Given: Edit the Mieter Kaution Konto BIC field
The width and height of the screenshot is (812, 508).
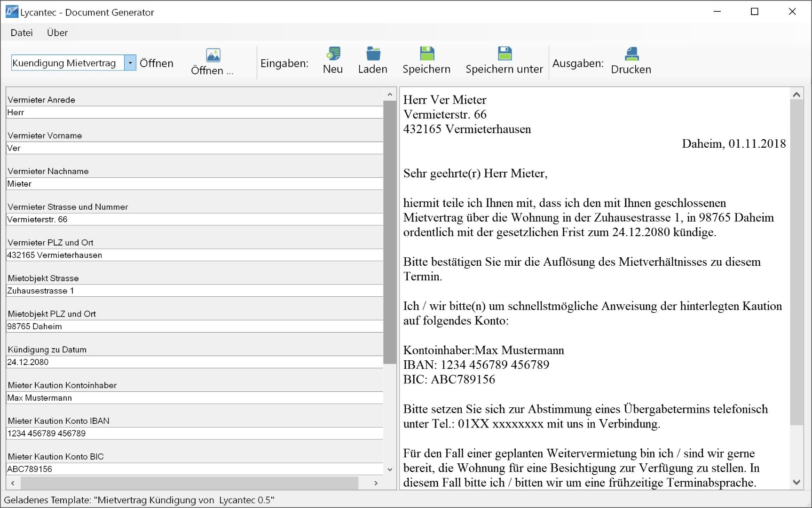Looking at the screenshot, I should (x=195, y=469).
